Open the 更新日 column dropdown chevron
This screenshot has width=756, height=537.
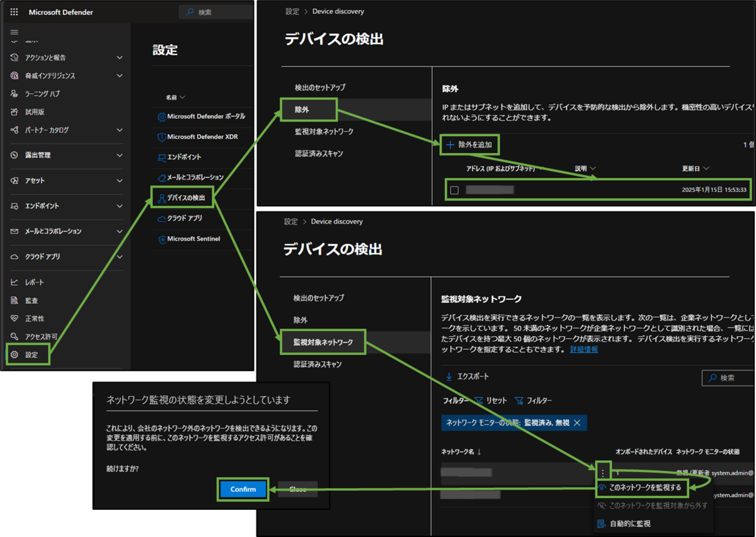tap(706, 169)
